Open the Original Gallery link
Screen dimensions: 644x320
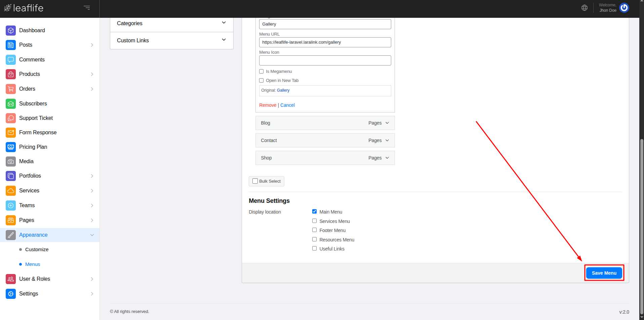[x=283, y=90]
